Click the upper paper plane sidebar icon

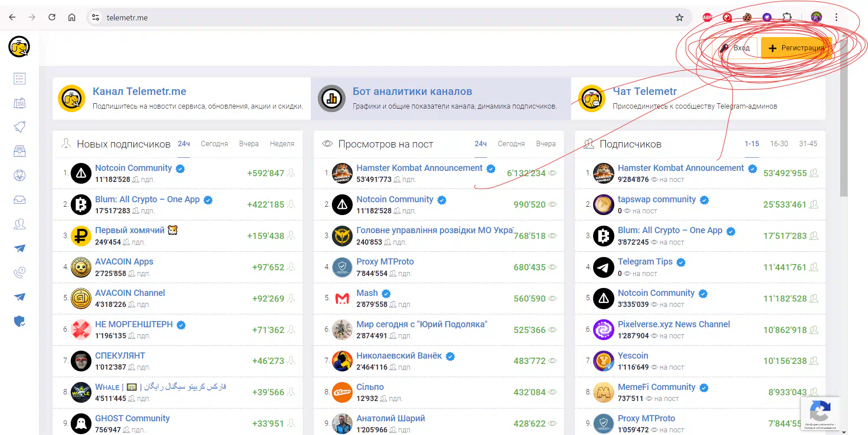19,248
